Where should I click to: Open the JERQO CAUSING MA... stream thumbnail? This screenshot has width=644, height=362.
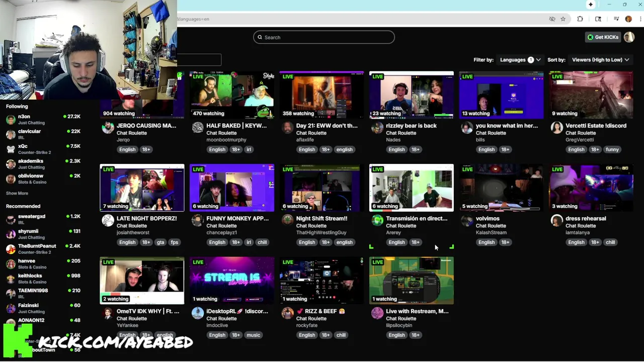(x=142, y=95)
